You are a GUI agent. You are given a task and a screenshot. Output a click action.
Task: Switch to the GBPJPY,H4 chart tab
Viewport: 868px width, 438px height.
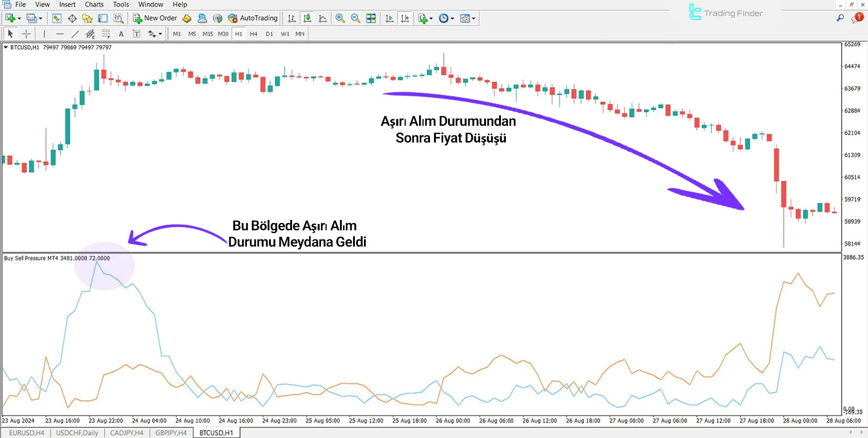171,433
